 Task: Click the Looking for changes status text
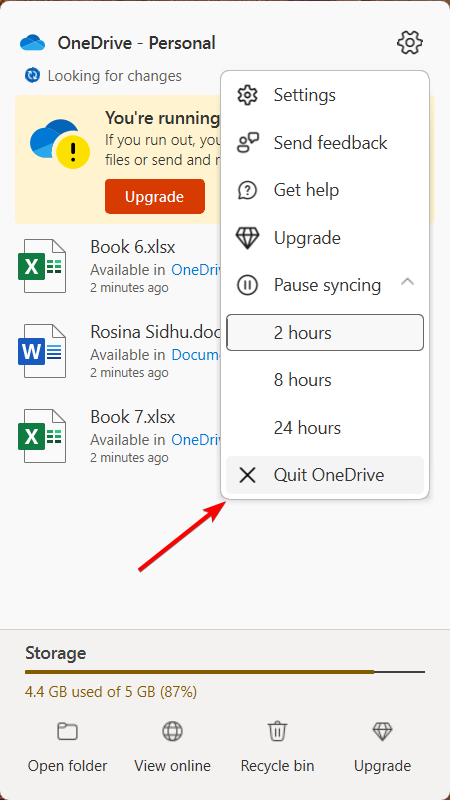pyautogui.click(x=115, y=76)
